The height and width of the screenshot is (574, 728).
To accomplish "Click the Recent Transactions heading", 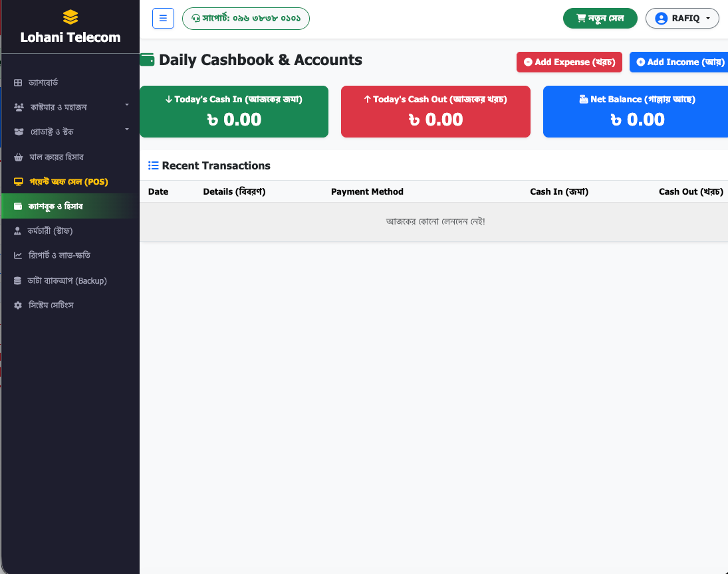I will tap(216, 165).
